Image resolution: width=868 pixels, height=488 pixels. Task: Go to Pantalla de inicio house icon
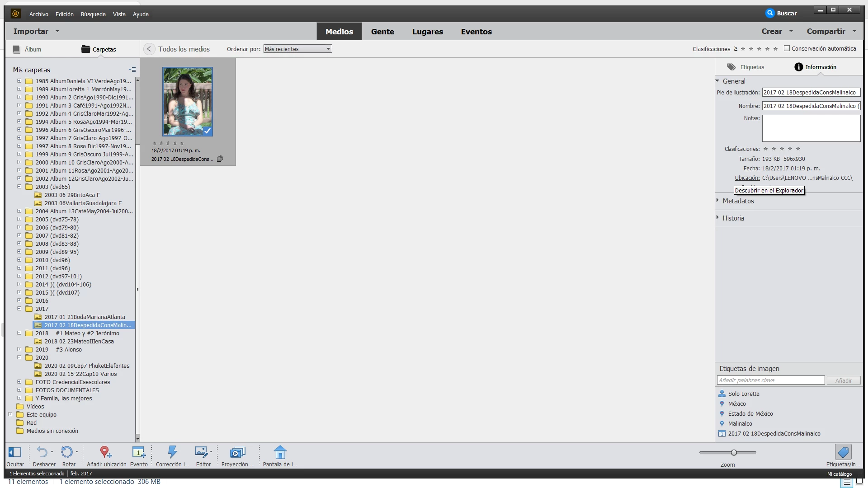coord(280,452)
